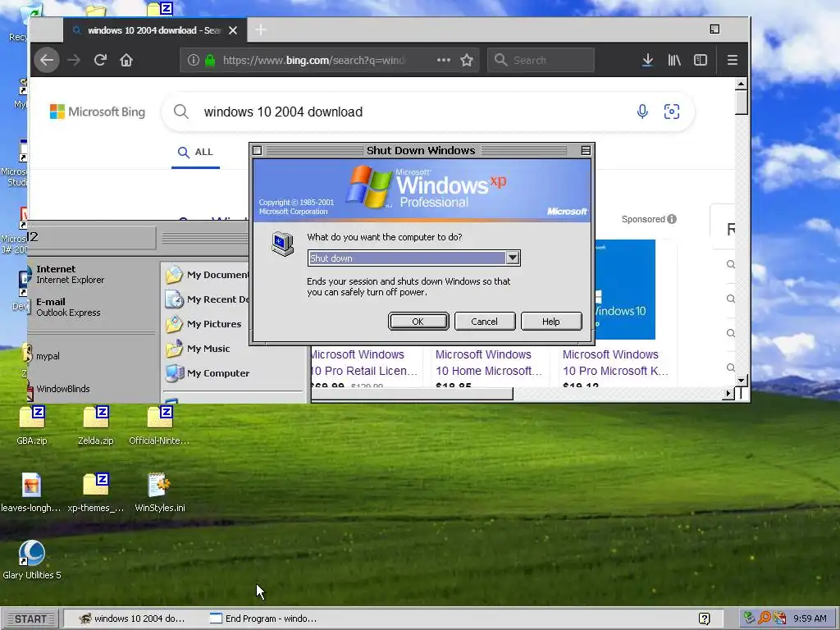Screen dimensions: 840x630
Task: Reload the page with the refresh icon
Action: [x=100, y=60]
